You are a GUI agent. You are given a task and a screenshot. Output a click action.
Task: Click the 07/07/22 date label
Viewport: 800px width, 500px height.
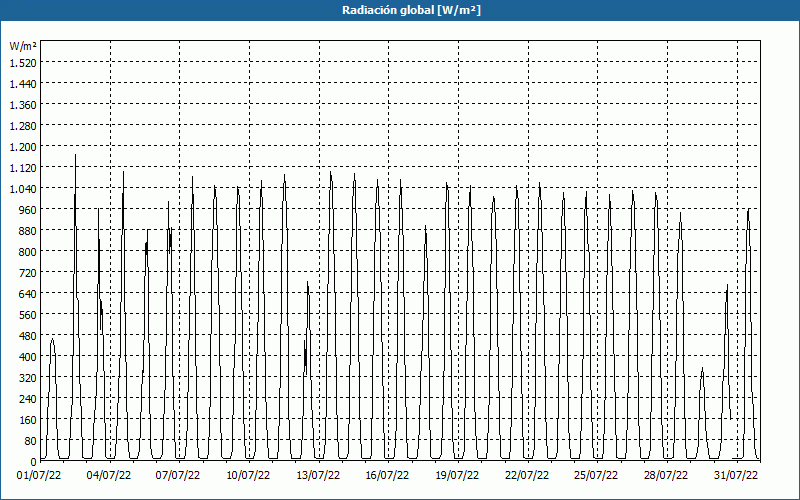coord(178,476)
